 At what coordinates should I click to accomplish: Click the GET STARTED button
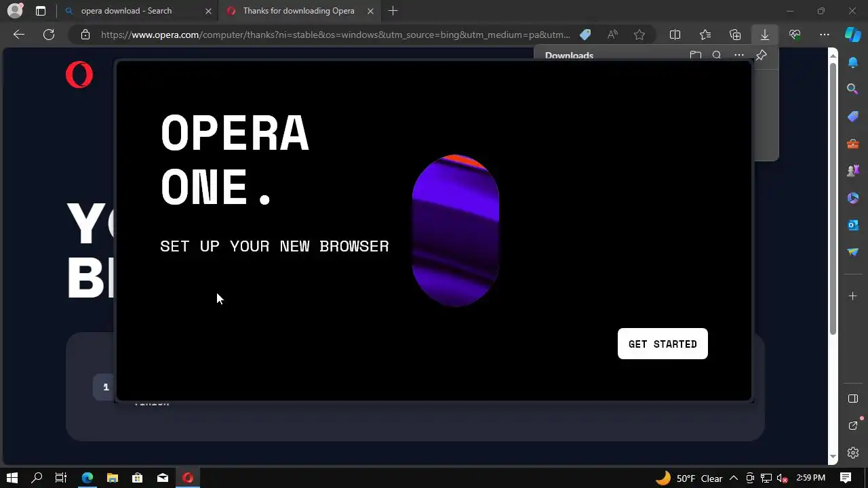(663, 344)
